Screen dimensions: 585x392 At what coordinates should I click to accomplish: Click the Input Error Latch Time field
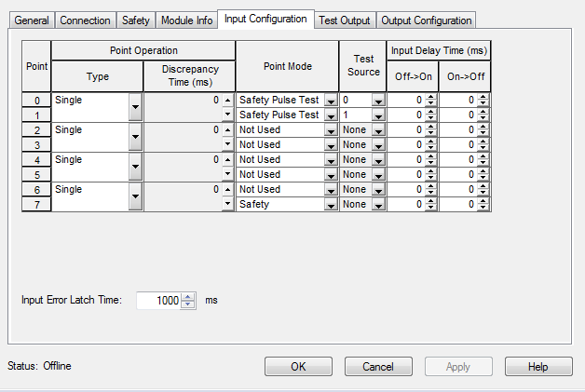158,301
